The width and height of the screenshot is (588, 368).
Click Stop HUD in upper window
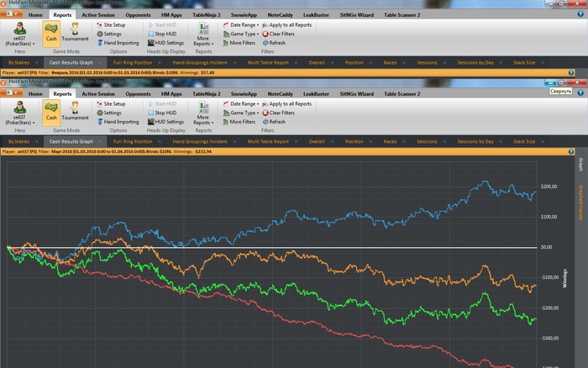[x=162, y=34]
